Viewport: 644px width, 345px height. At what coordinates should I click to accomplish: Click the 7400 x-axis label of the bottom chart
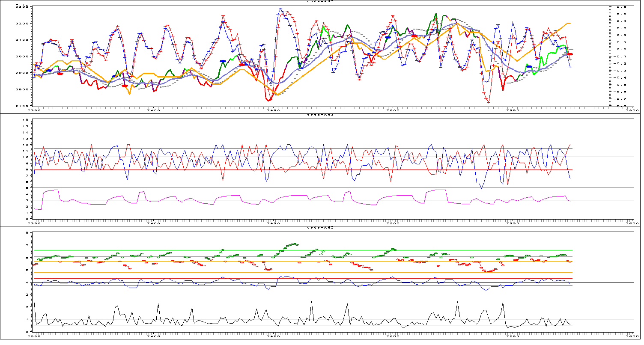point(153,336)
